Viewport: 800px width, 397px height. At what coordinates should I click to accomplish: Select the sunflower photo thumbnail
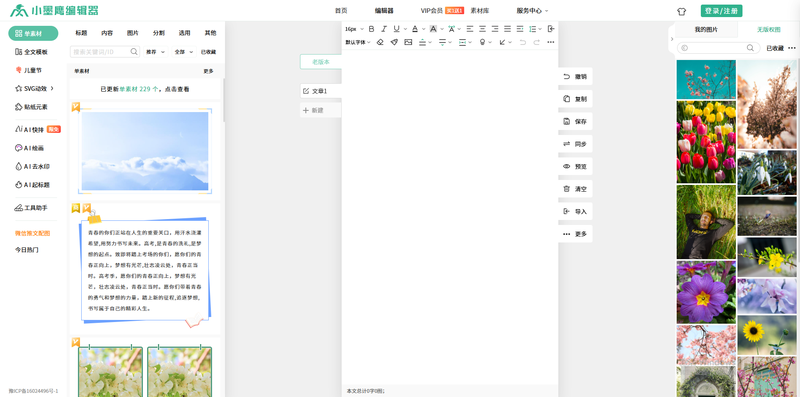[x=767, y=335]
